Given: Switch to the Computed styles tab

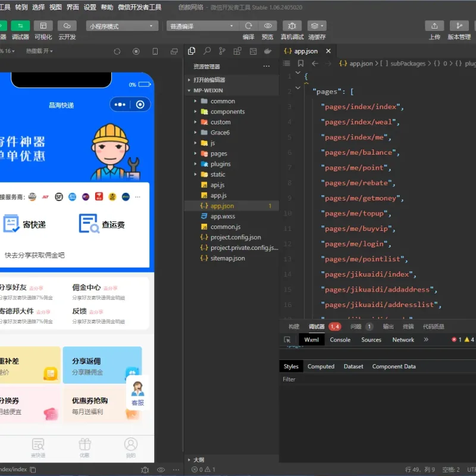Looking at the screenshot, I should [321, 367].
